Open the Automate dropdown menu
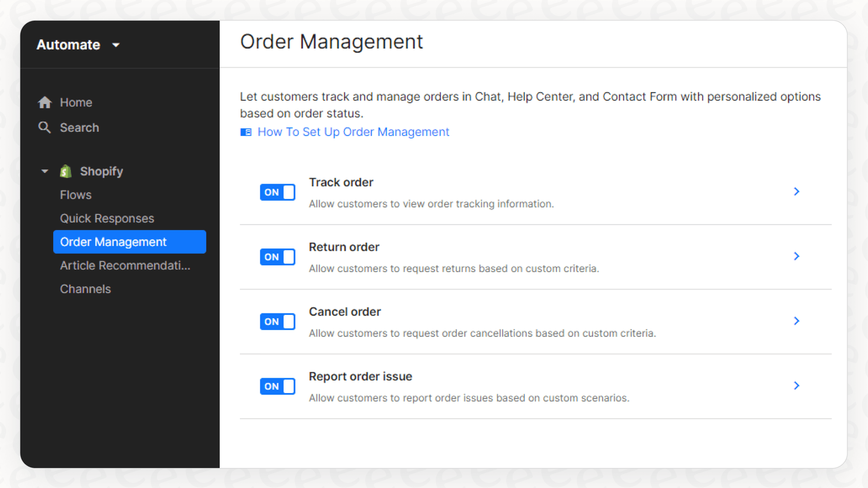 78,44
